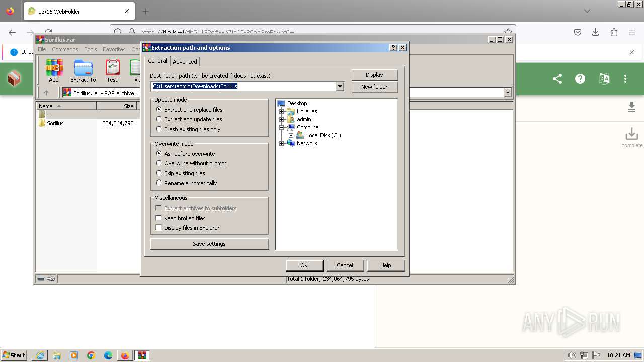Open a new Firefox tab with plus
Viewport: 644px width, 362px height.
[146, 11]
